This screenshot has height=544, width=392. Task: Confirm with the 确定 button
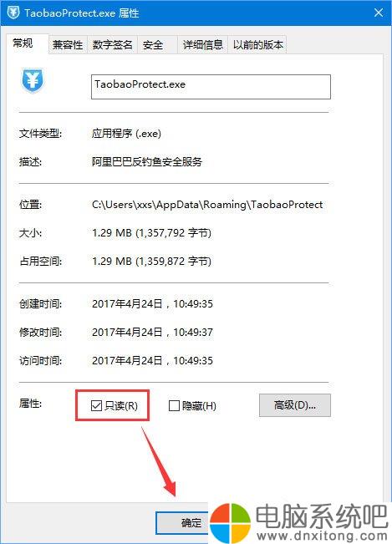point(182,523)
